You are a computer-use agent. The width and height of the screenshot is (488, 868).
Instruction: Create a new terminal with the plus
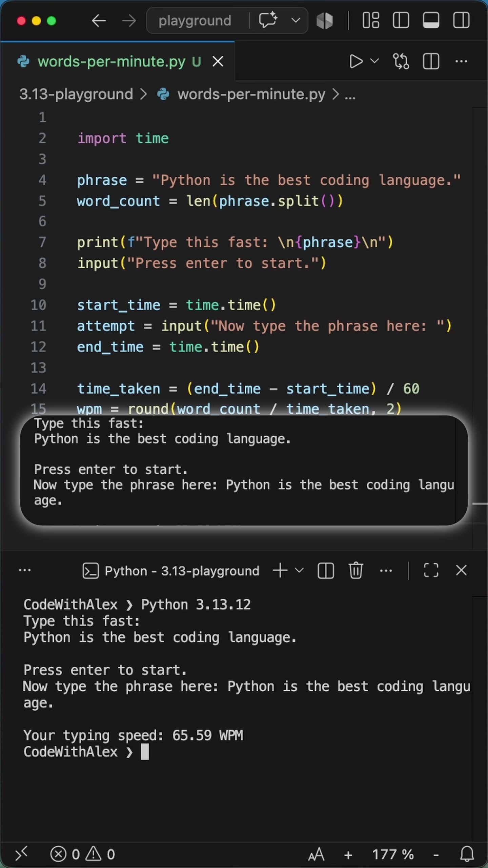pos(280,570)
